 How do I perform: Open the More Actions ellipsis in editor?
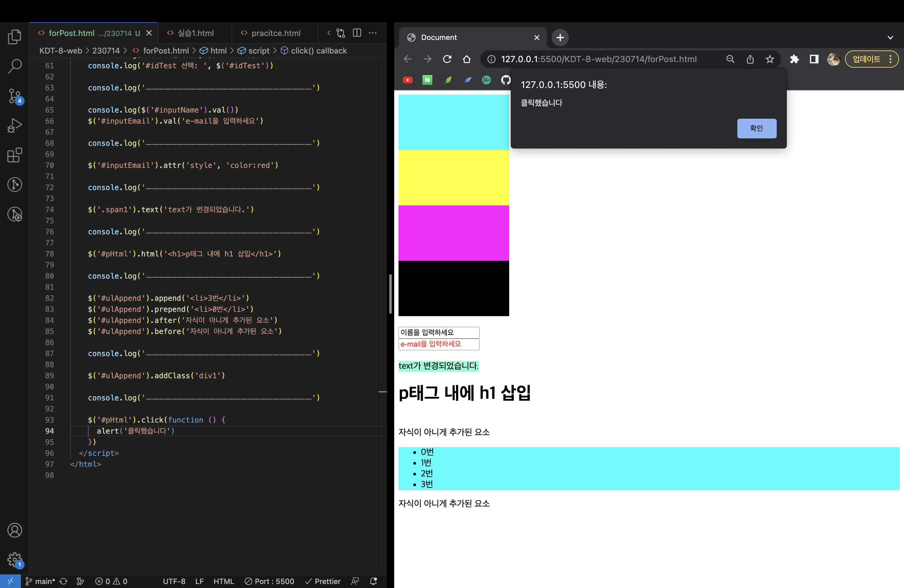click(x=373, y=33)
